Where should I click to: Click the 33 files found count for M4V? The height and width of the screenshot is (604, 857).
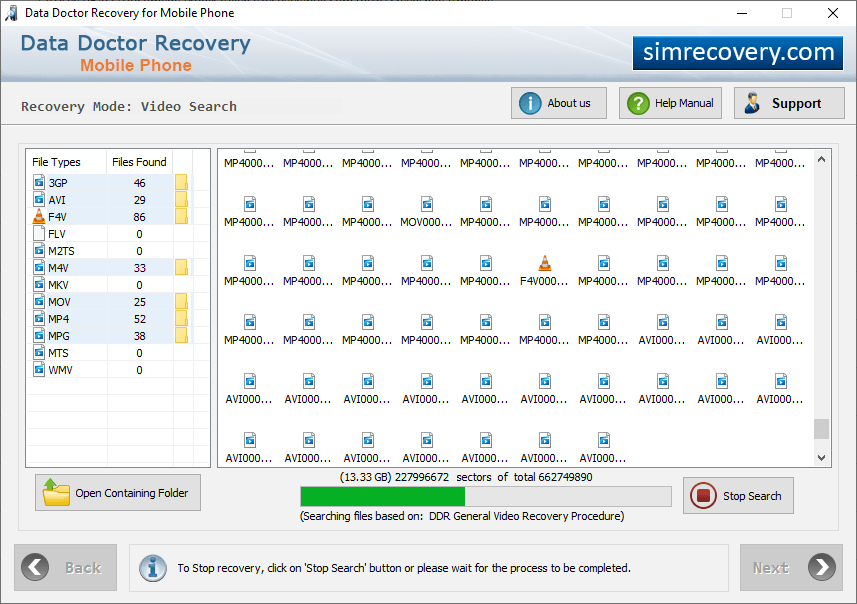click(x=139, y=268)
